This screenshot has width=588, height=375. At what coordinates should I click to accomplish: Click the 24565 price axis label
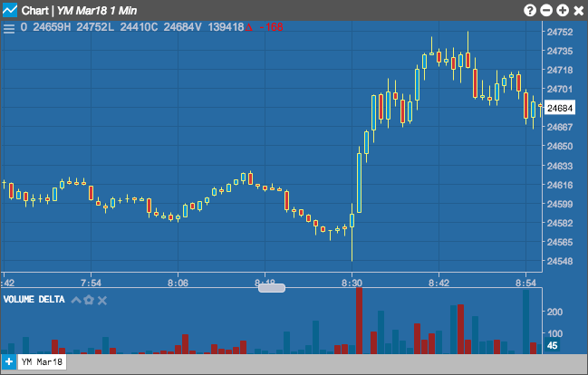[x=560, y=242]
